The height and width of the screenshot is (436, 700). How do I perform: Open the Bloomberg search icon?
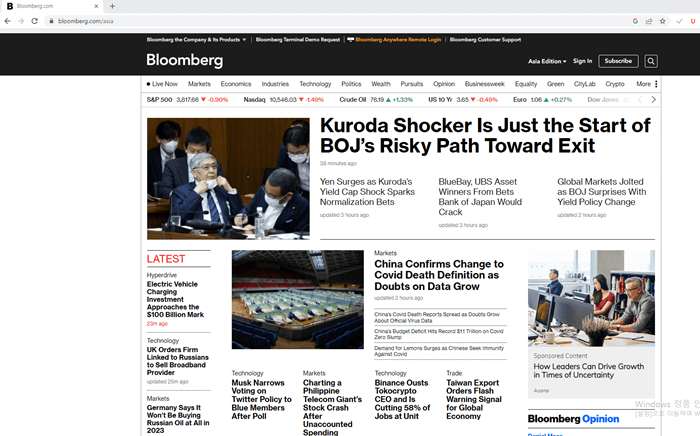(x=651, y=61)
